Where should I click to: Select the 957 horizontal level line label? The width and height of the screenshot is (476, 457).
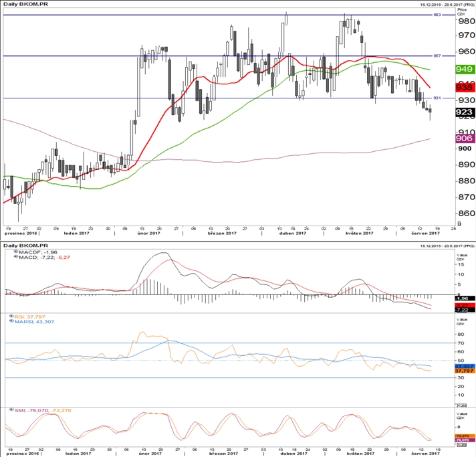(x=437, y=56)
